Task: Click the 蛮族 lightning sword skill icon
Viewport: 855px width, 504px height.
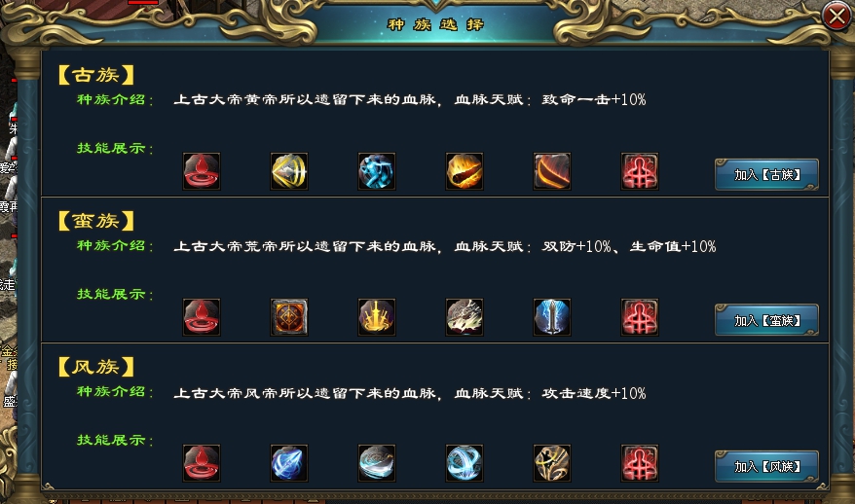Action: pos(552,317)
